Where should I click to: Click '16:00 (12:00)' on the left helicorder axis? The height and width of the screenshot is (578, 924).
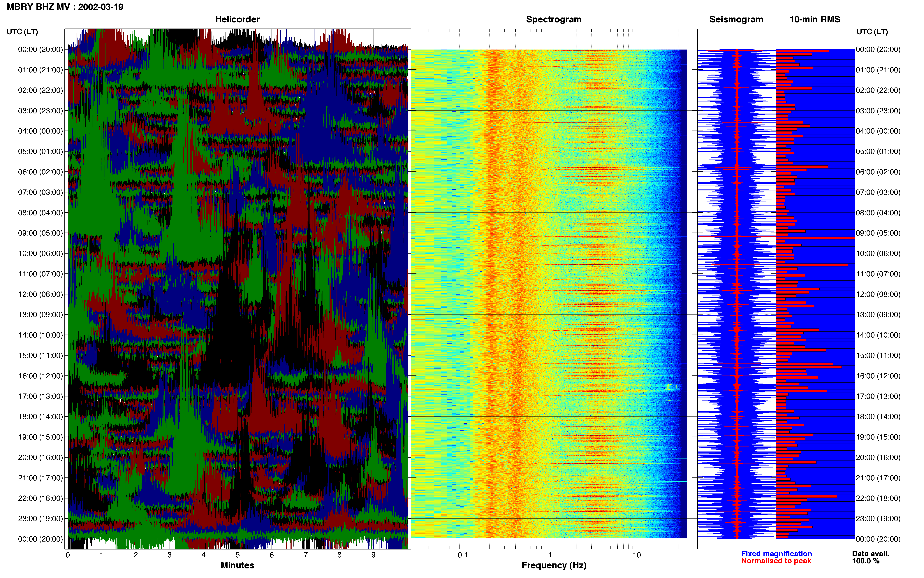[x=41, y=376]
